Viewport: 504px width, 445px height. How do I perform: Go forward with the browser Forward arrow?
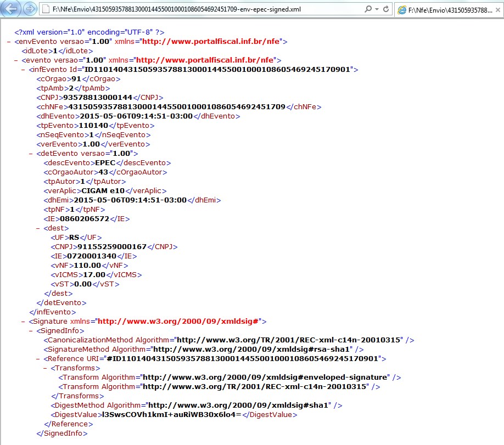(30, 9)
